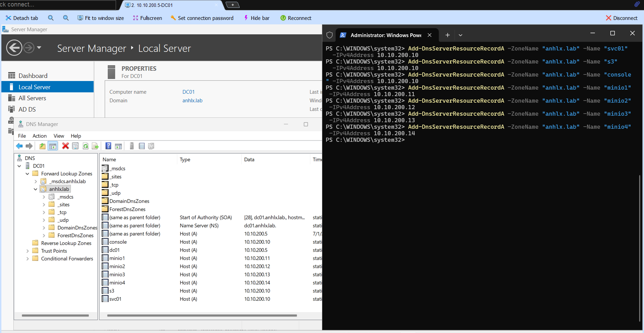The image size is (644, 333).
Task: Click horizontal scrollbar under DNS tree pane
Action: click(x=55, y=315)
